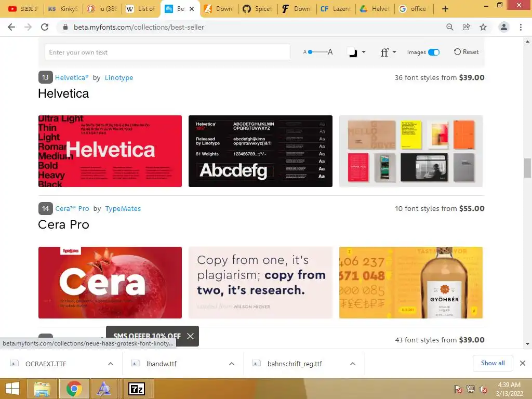The image size is (532, 399).
Task: Open Chrome's three-dot menu
Action: tap(521, 27)
